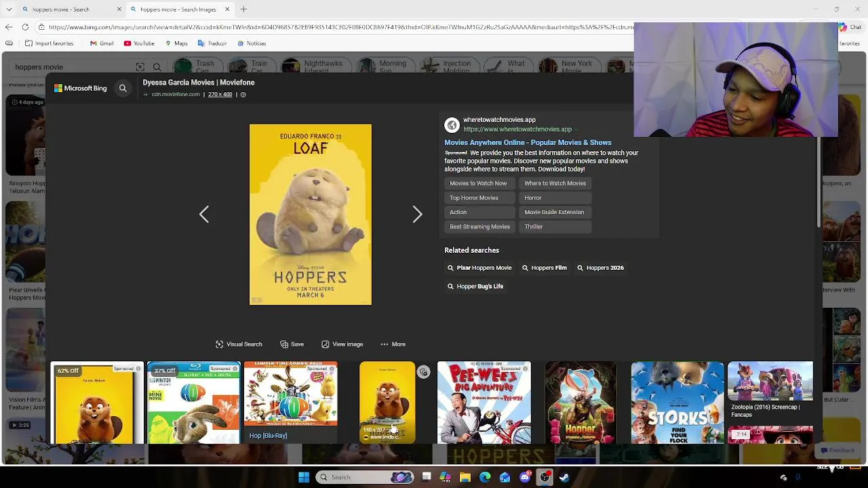Image resolution: width=868 pixels, height=488 pixels.
Task: Go to next image with right arrow
Action: click(x=417, y=214)
